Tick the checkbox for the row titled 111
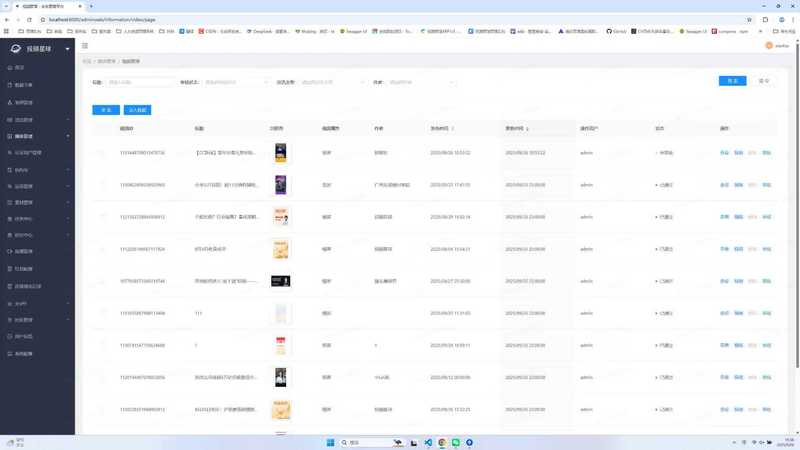 pos(101,313)
